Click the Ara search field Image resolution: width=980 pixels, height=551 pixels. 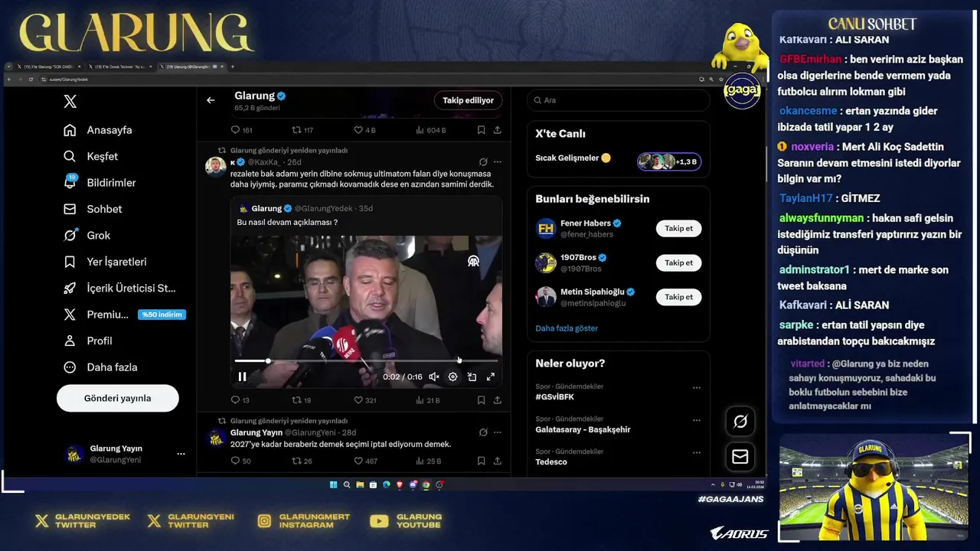(x=618, y=100)
